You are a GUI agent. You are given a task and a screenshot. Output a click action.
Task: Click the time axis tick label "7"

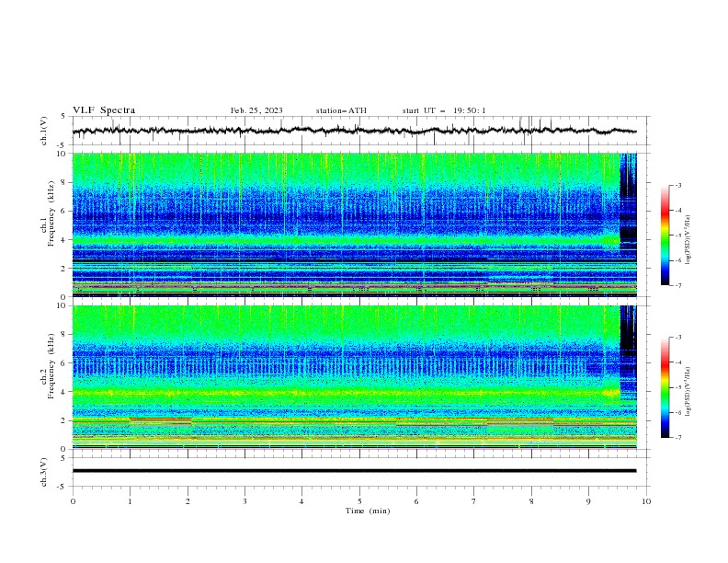(474, 501)
